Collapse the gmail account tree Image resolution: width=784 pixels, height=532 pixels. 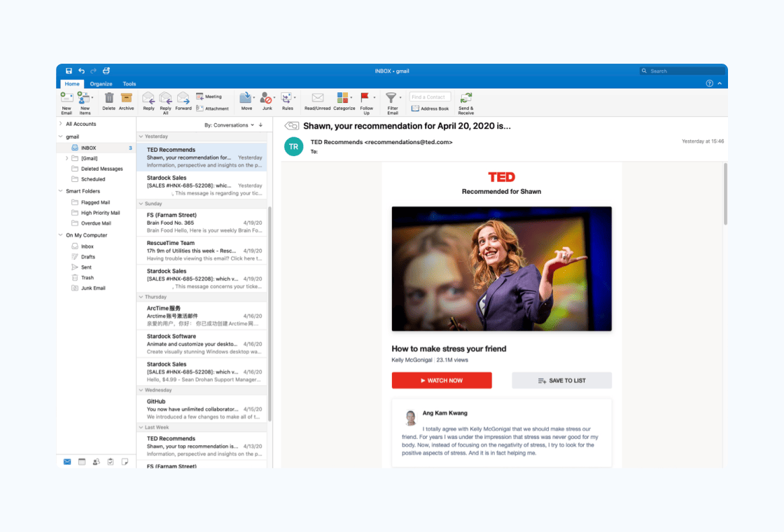pyautogui.click(x=60, y=136)
